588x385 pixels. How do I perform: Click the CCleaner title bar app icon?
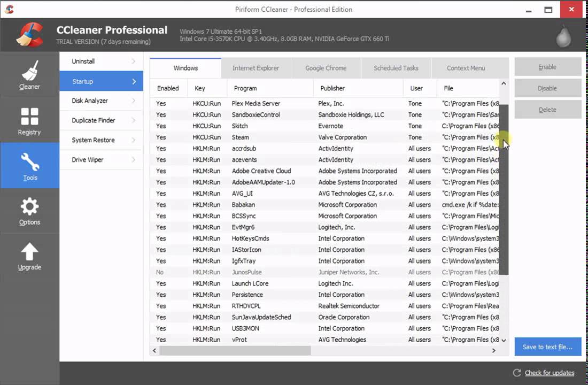10,9
